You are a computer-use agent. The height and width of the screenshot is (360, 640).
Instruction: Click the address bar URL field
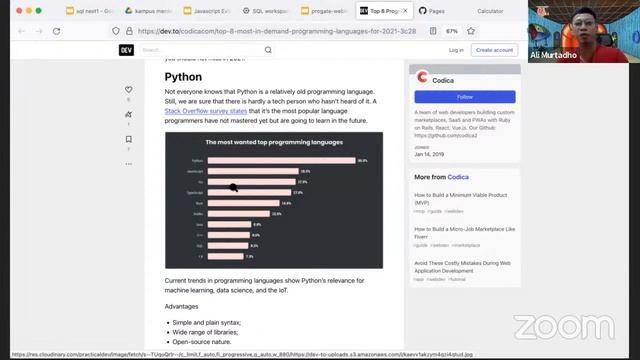(x=277, y=31)
